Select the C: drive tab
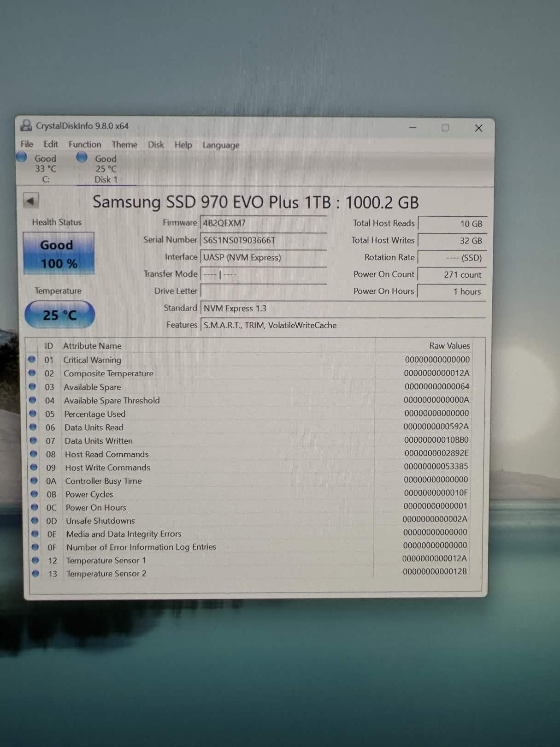The image size is (560, 747). pos(45,169)
